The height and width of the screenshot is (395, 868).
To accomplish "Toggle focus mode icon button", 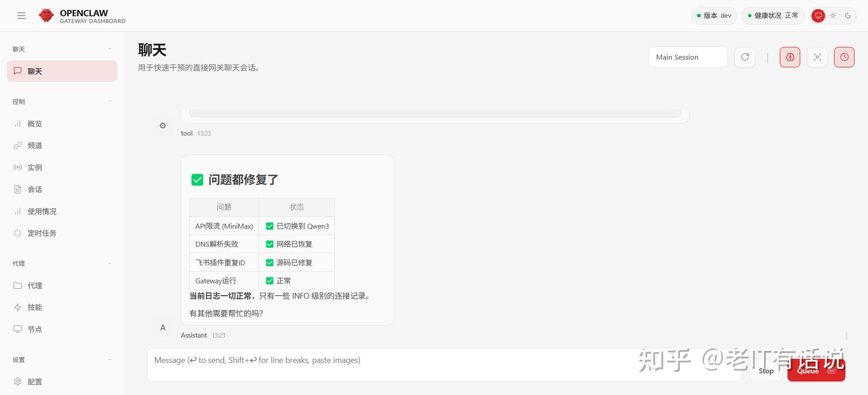I will (817, 57).
